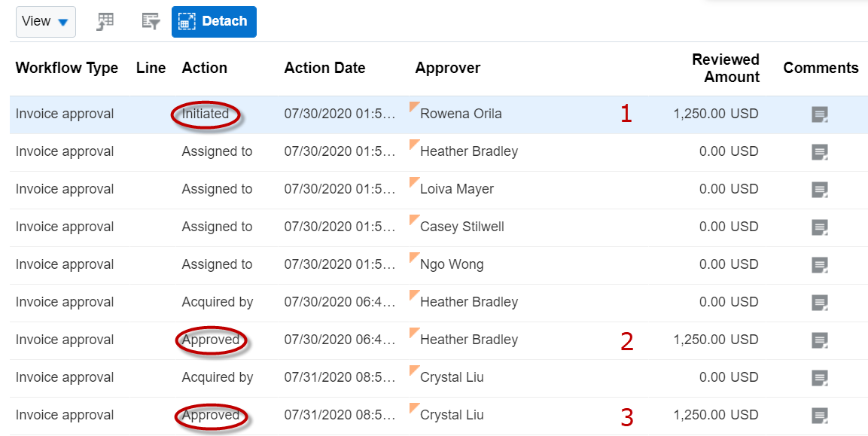This screenshot has height=436, width=868.
Task: Sort by the Action Date column header
Action: click(x=324, y=68)
